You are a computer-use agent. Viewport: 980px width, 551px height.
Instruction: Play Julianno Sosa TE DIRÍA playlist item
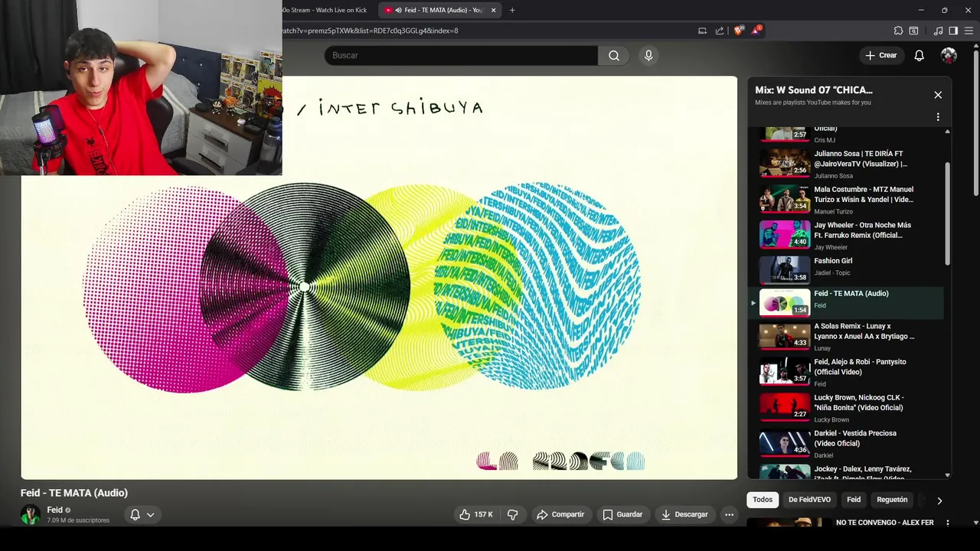click(845, 164)
